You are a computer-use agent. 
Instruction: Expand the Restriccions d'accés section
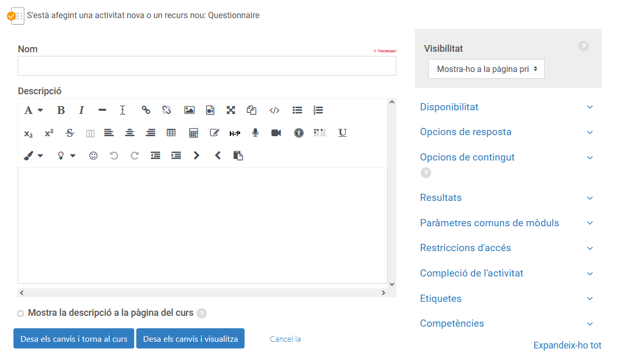point(465,248)
